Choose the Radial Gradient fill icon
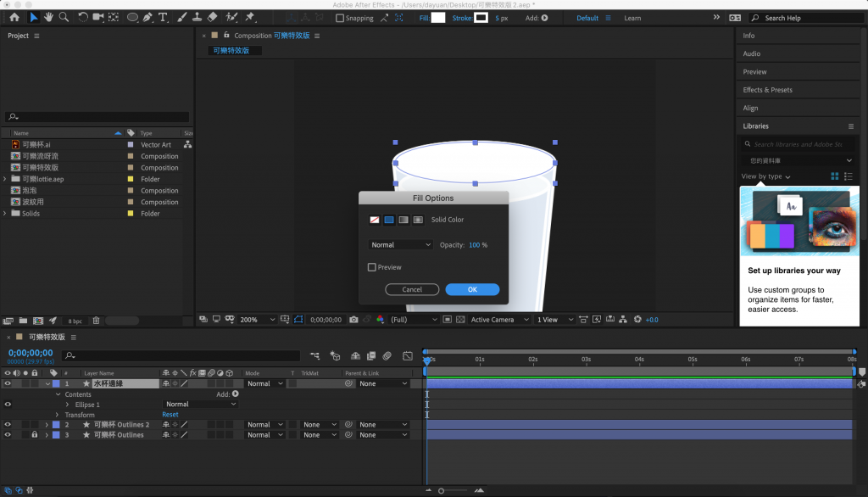The image size is (868, 497). coord(418,220)
